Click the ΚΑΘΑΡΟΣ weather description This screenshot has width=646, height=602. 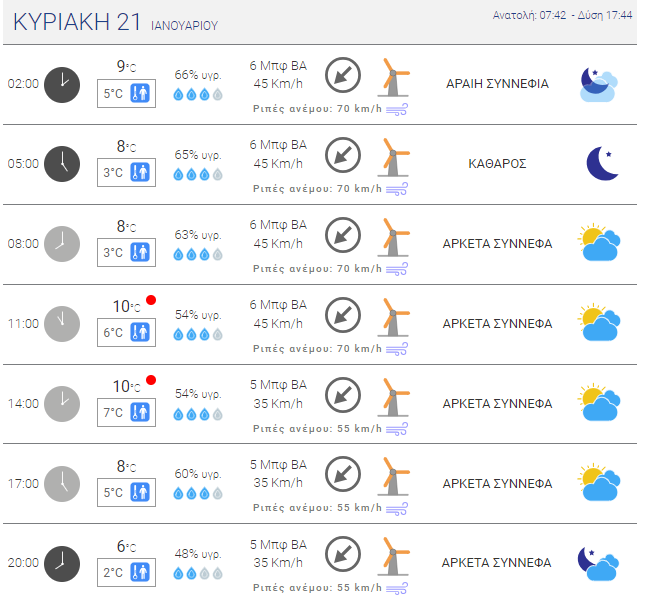click(497, 164)
